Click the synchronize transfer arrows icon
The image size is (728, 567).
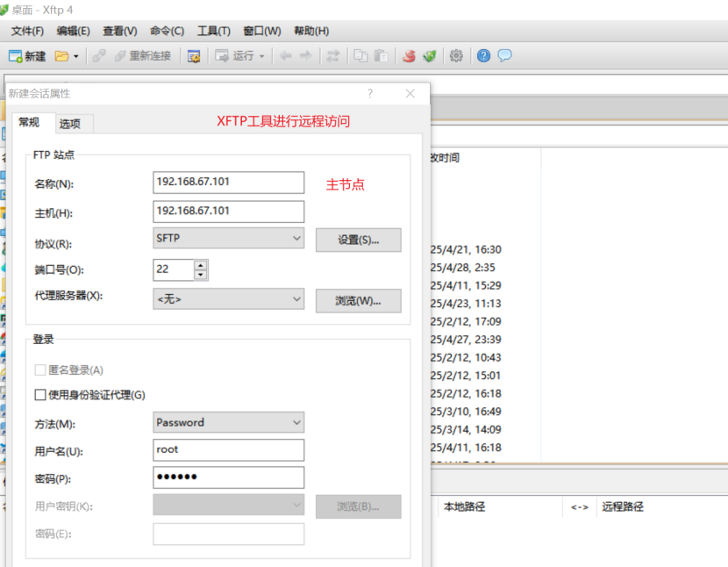pos(333,56)
